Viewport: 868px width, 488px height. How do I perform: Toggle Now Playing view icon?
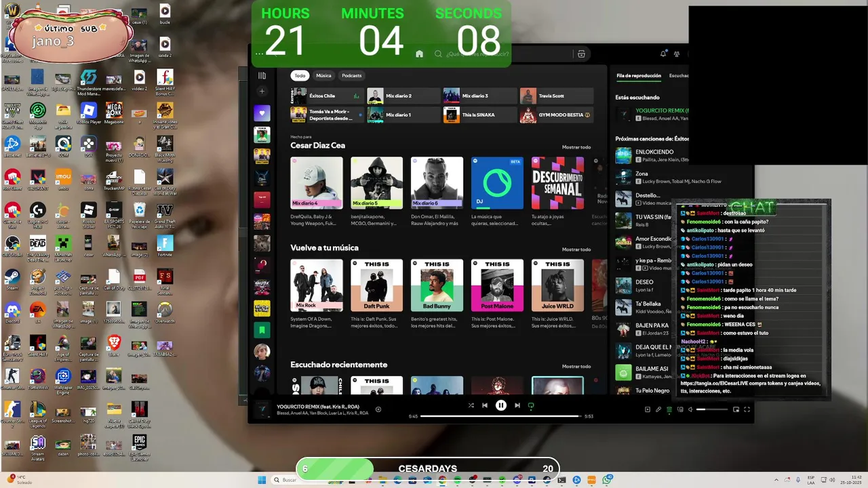tap(647, 409)
